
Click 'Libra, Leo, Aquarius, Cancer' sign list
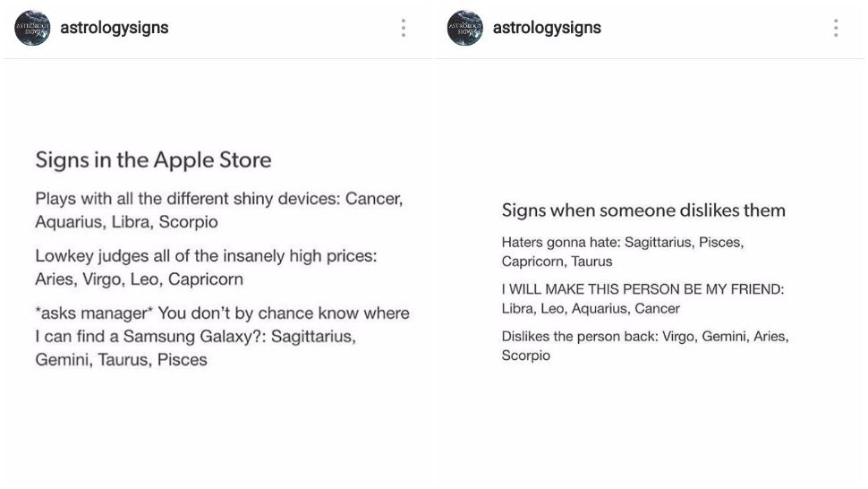coord(591,308)
